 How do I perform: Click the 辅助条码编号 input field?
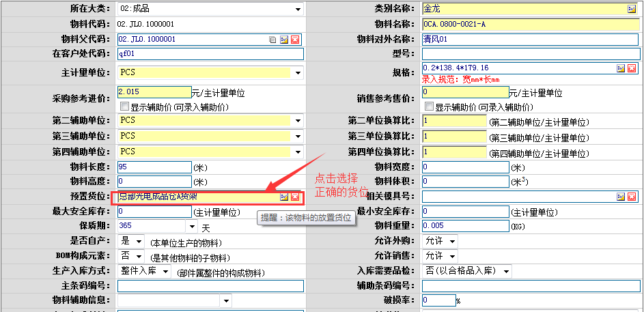click(531, 286)
